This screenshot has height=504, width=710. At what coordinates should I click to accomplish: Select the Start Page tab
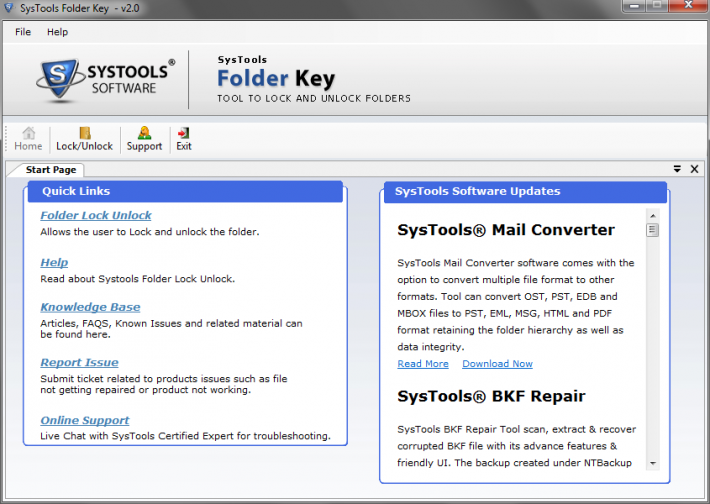click(x=51, y=170)
